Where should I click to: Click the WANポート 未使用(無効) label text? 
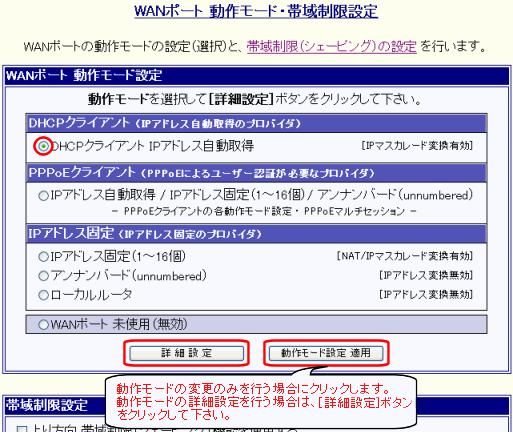pyautogui.click(x=119, y=324)
